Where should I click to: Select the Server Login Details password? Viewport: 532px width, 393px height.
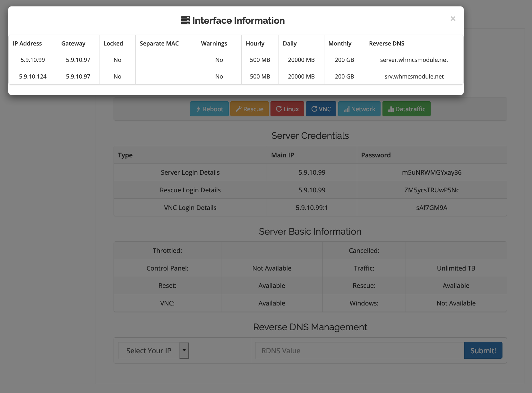[x=432, y=172]
